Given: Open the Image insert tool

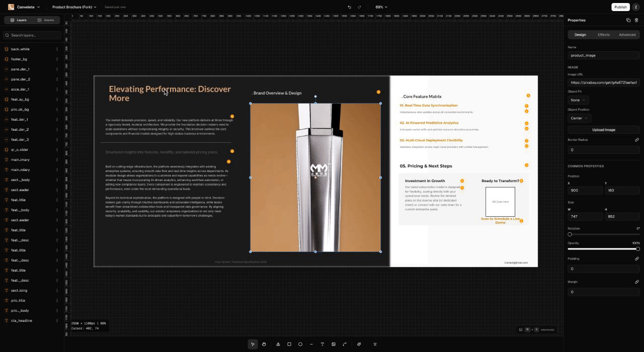Looking at the screenshot, I should point(334,344).
